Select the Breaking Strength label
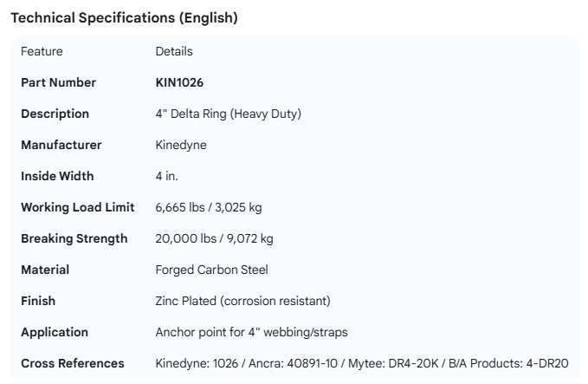 click(74, 238)
